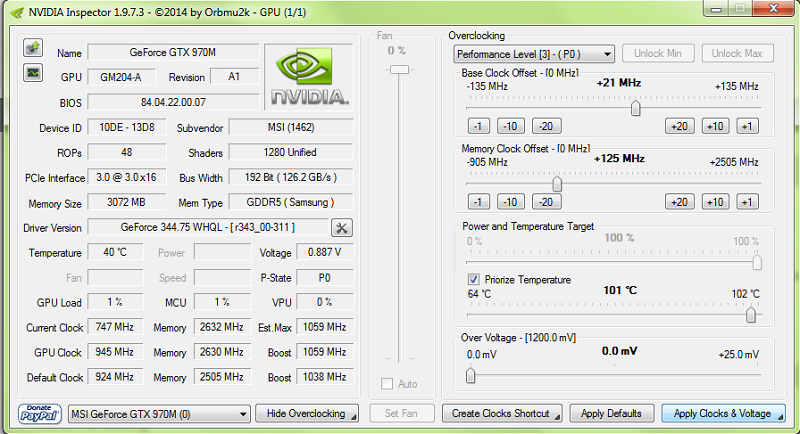
Task: Click the Memory value 2632 MHz
Action: 222,327
